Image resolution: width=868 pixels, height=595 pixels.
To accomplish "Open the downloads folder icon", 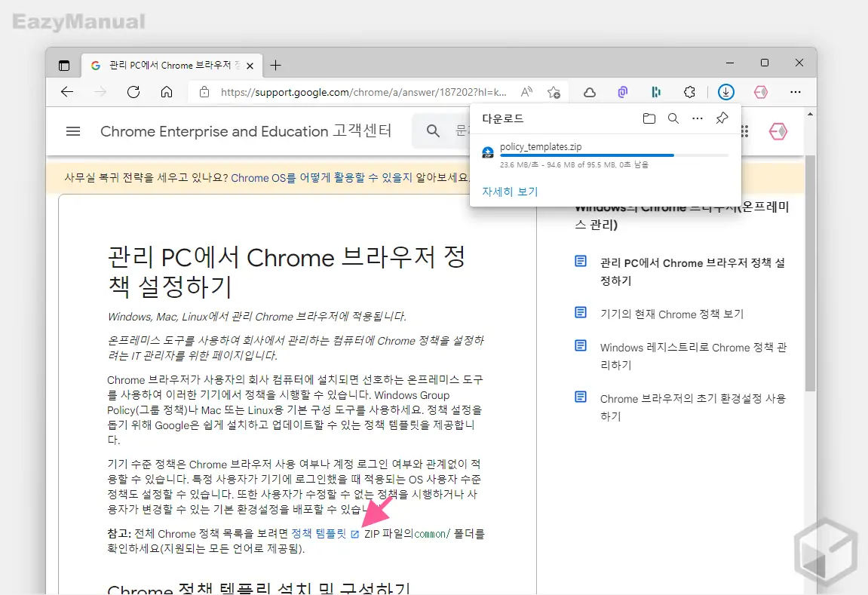I will (649, 118).
